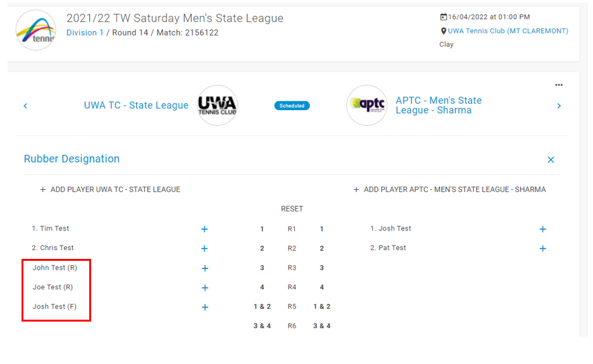Screen dimensions: 593x364
Task: Open the three-dots more options menu
Action: [559, 85]
